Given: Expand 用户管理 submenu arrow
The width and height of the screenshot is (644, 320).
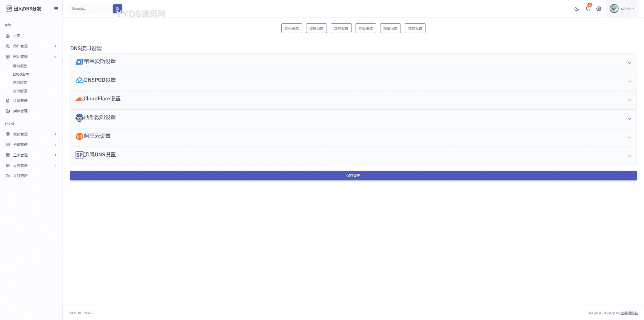Looking at the screenshot, I should pos(55,46).
